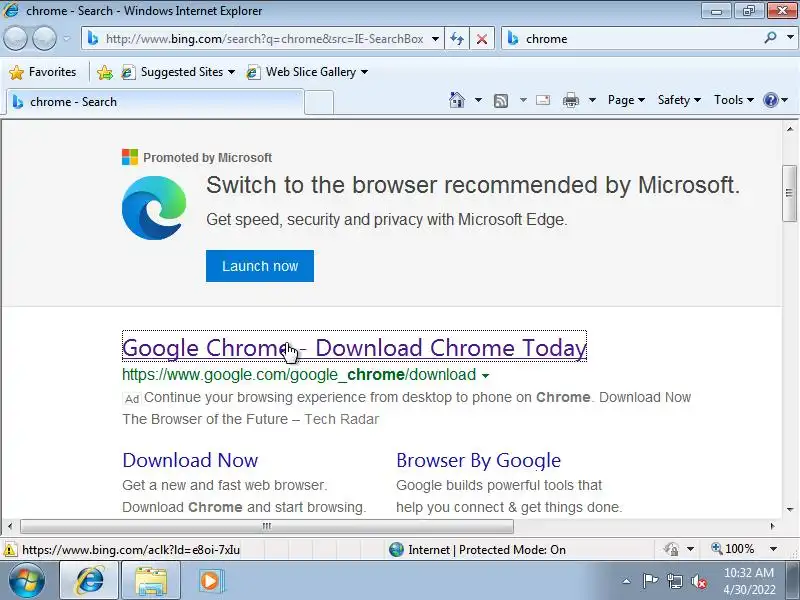This screenshot has height=600, width=800.
Task: Click the vertical scrollbar down arrow
Action: [x=790, y=509]
